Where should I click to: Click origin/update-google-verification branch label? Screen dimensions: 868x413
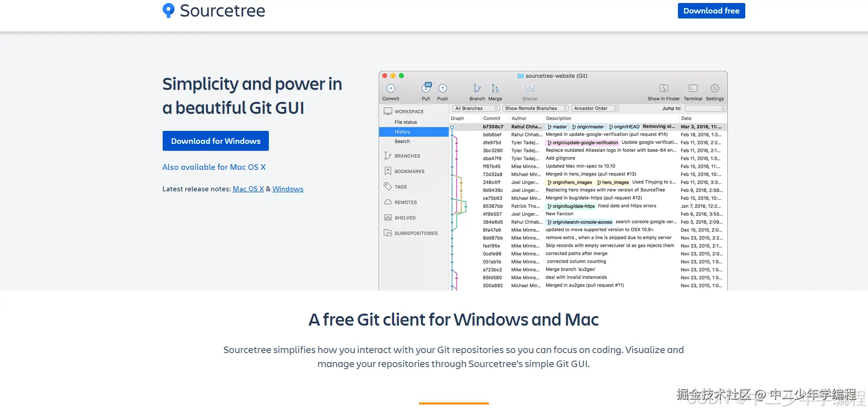(582, 143)
